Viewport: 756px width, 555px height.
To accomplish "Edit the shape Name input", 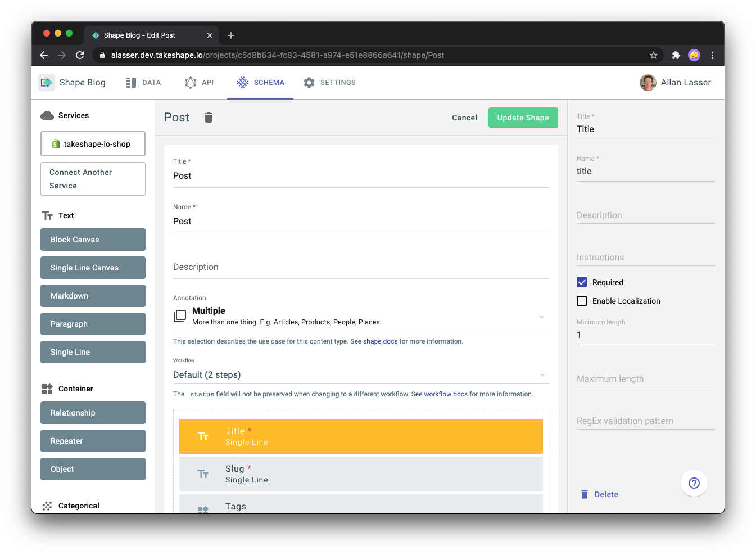I will pyautogui.click(x=361, y=222).
